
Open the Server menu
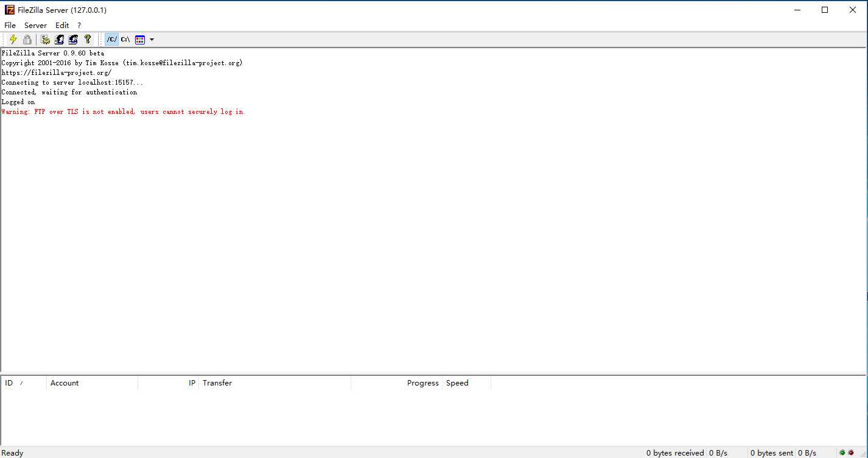35,26
